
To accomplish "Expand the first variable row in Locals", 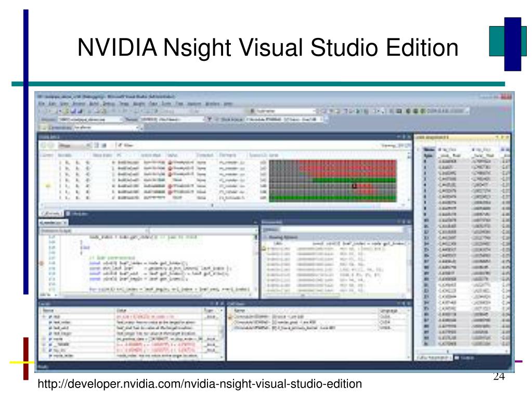I will [x=44, y=317].
